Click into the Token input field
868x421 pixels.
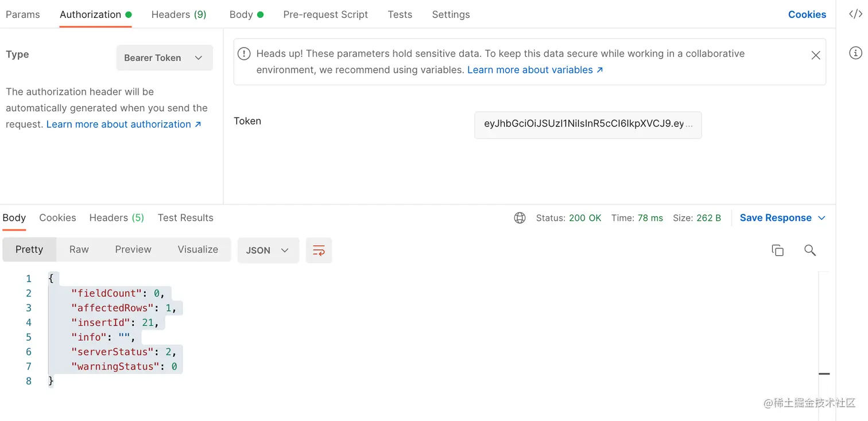(x=588, y=124)
